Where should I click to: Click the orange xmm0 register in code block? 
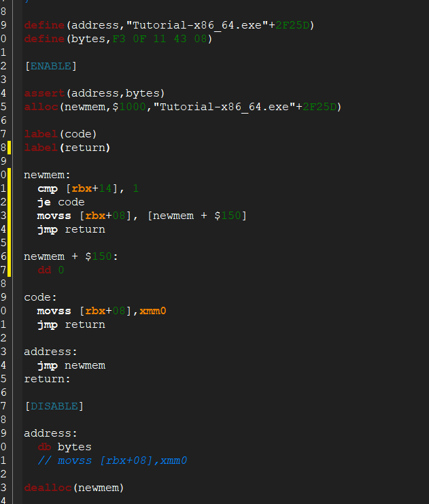[x=152, y=311]
